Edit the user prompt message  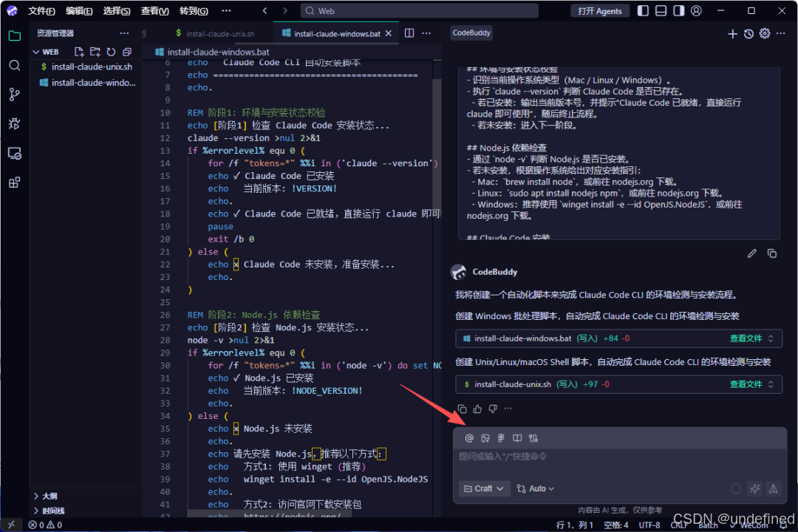752,253
